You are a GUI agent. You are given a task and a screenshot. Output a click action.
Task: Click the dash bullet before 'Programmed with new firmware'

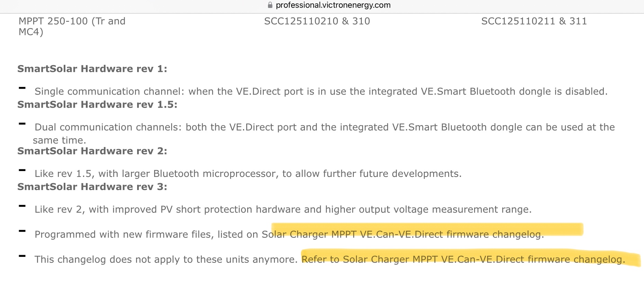[22, 231]
